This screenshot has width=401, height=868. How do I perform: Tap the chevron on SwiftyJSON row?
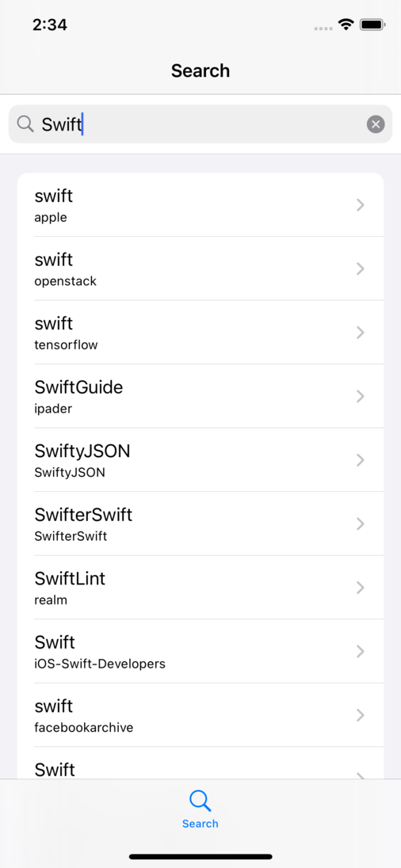(x=360, y=459)
